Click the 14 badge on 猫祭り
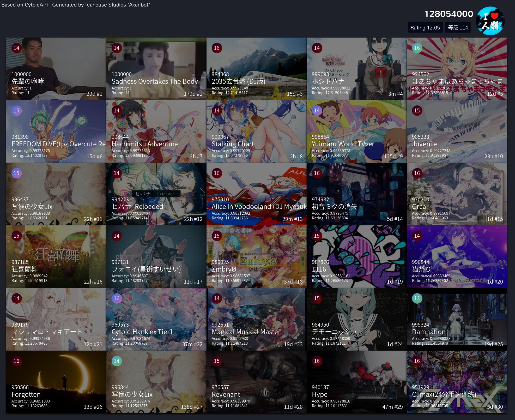 point(417,236)
